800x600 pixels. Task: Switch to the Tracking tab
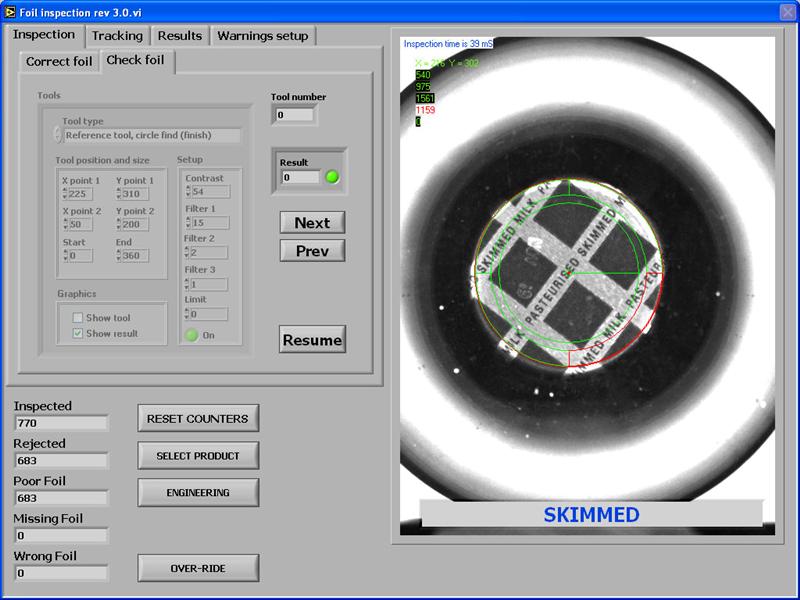(x=117, y=36)
